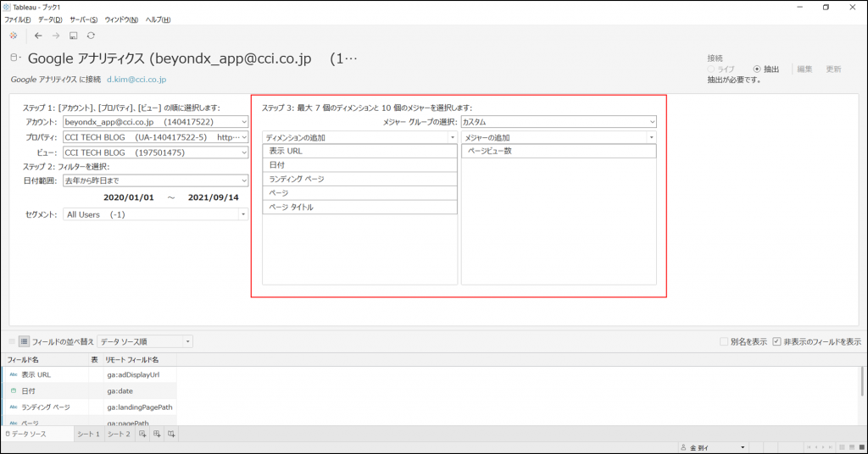This screenshot has height=454, width=868.
Task: Click the Google アナリティクス data source title
Action: pyautogui.click(x=192, y=58)
